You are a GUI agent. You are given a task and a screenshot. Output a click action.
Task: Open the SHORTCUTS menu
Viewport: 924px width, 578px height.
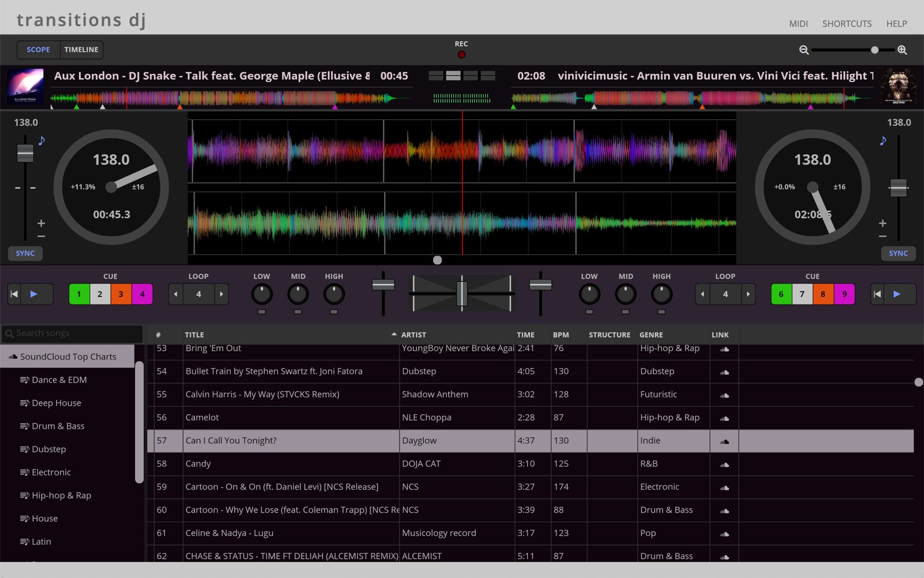tap(847, 24)
